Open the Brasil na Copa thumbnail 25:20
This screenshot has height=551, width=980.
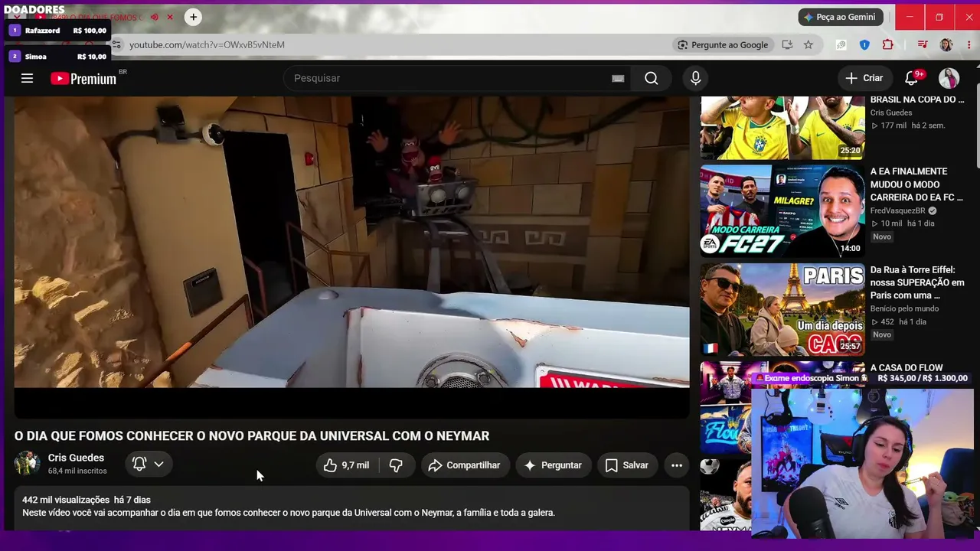(x=782, y=128)
